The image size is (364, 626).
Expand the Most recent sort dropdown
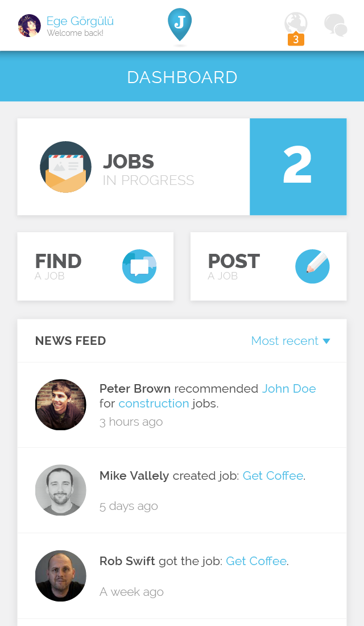[x=291, y=341]
